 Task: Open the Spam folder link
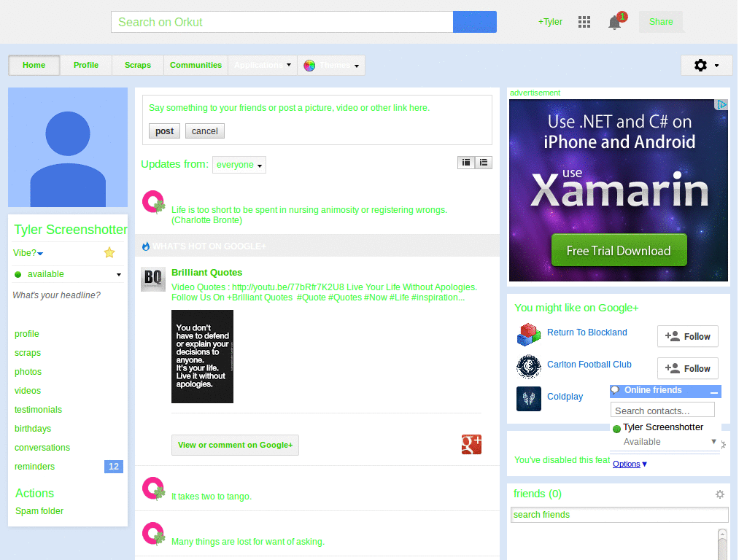tap(39, 511)
